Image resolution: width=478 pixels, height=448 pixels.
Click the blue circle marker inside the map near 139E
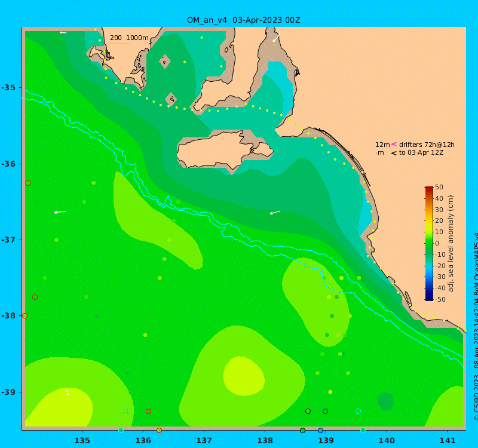click(325, 411)
